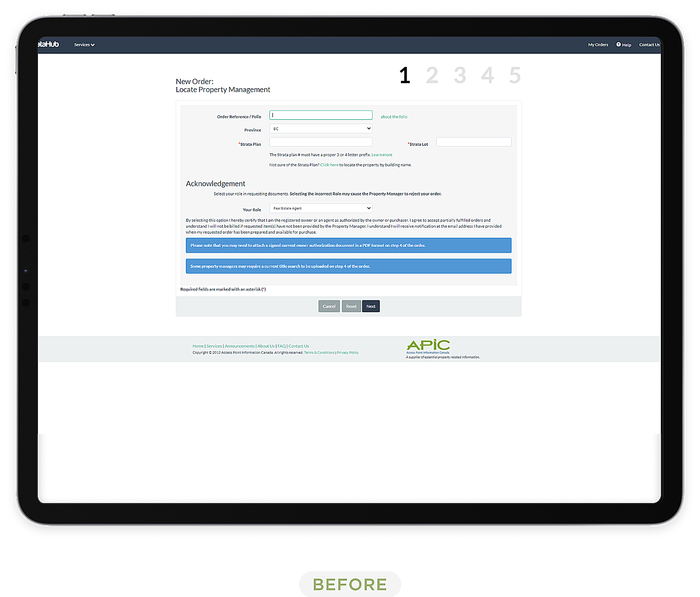Open the 'about the folio' link

tap(393, 117)
